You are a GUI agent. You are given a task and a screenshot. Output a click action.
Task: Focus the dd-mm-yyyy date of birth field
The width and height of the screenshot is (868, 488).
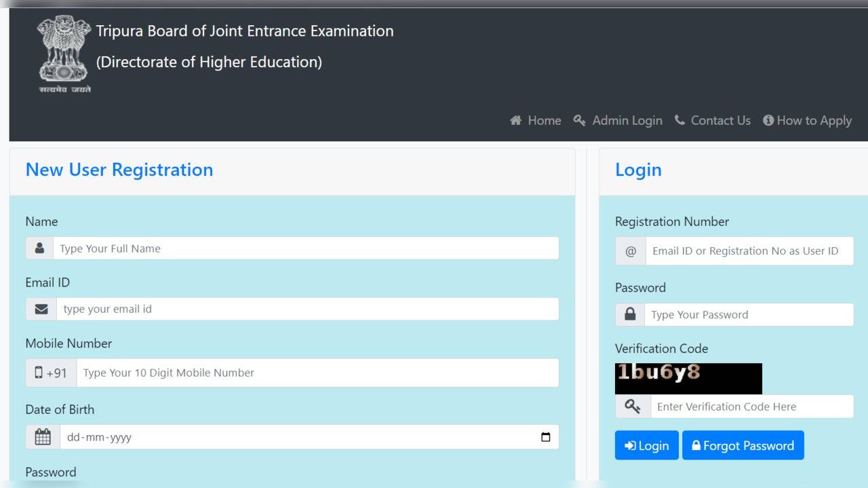tap(309, 437)
